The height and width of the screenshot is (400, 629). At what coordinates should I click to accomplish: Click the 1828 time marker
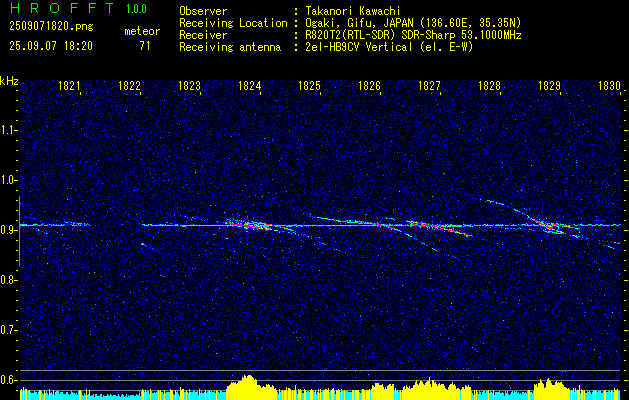489,85
